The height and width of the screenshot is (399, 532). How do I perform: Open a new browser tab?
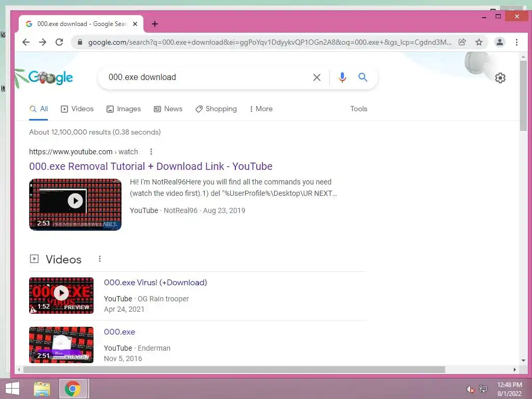point(155,24)
